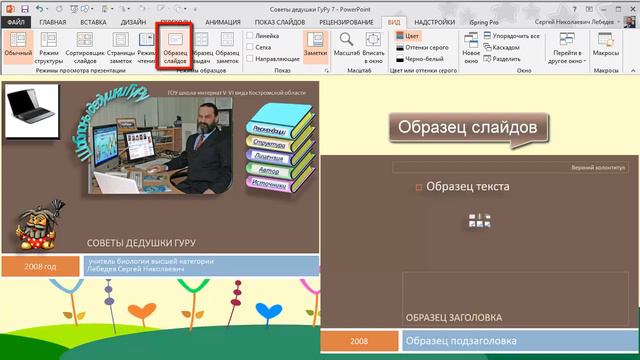Enable the Gridlines (Сетка) checkbox
The height and width of the screenshot is (360, 640).
click(x=250, y=47)
